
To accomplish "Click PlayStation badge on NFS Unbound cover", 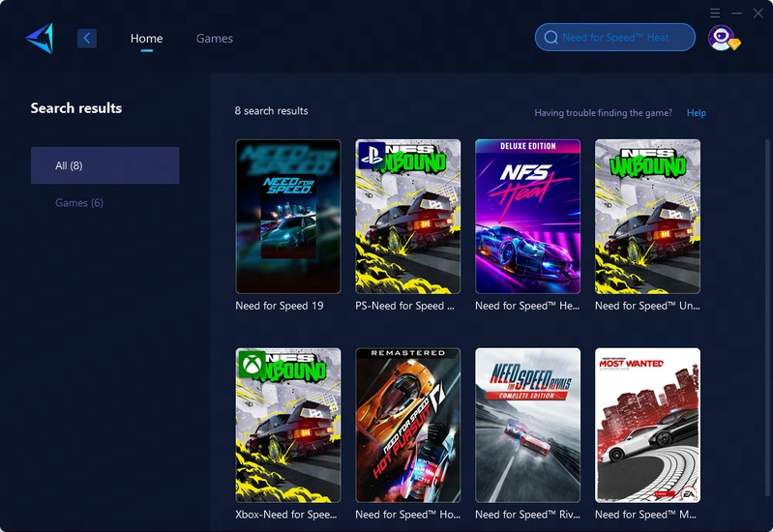I will 371,155.
